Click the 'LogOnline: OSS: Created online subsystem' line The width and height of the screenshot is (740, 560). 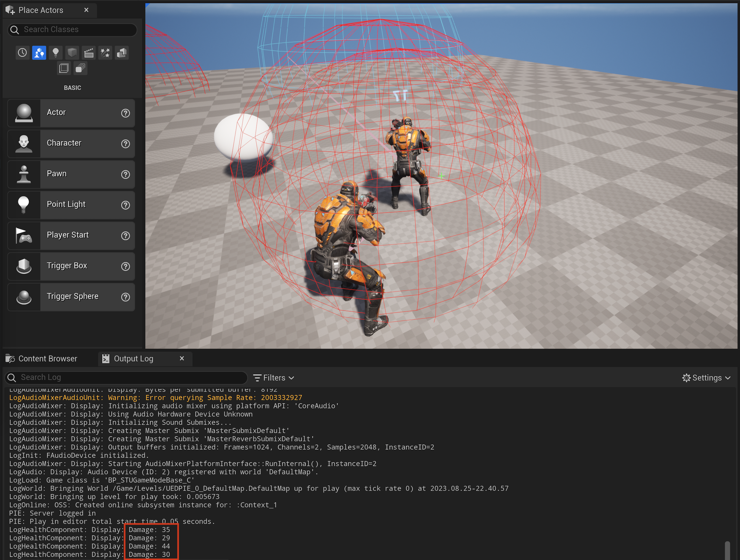coord(143,505)
